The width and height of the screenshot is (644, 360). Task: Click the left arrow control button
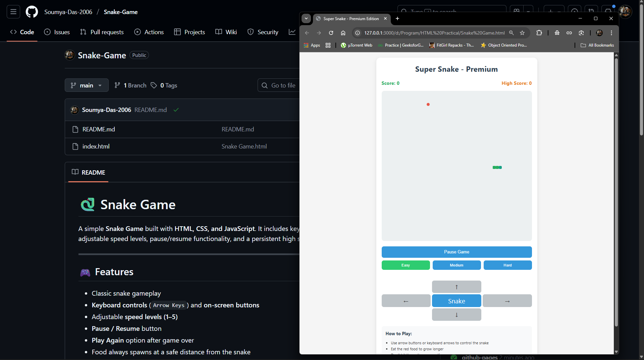tap(406, 301)
